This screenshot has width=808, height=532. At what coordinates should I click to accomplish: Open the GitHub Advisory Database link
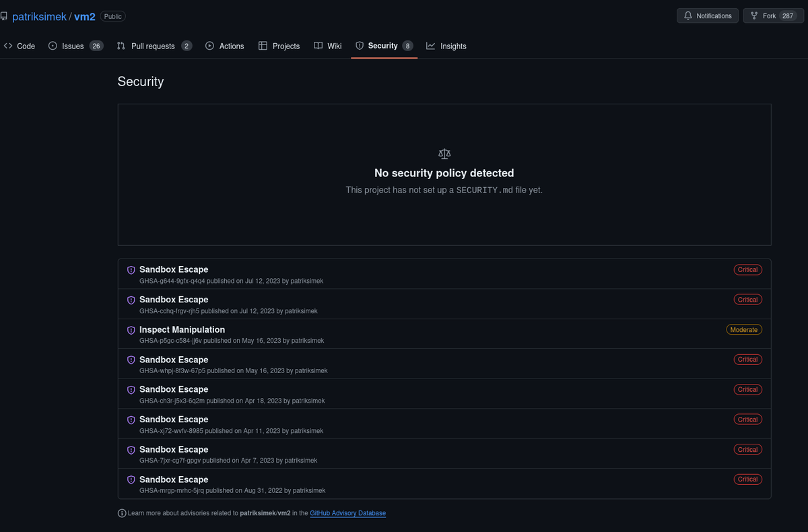tap(347, 513)
